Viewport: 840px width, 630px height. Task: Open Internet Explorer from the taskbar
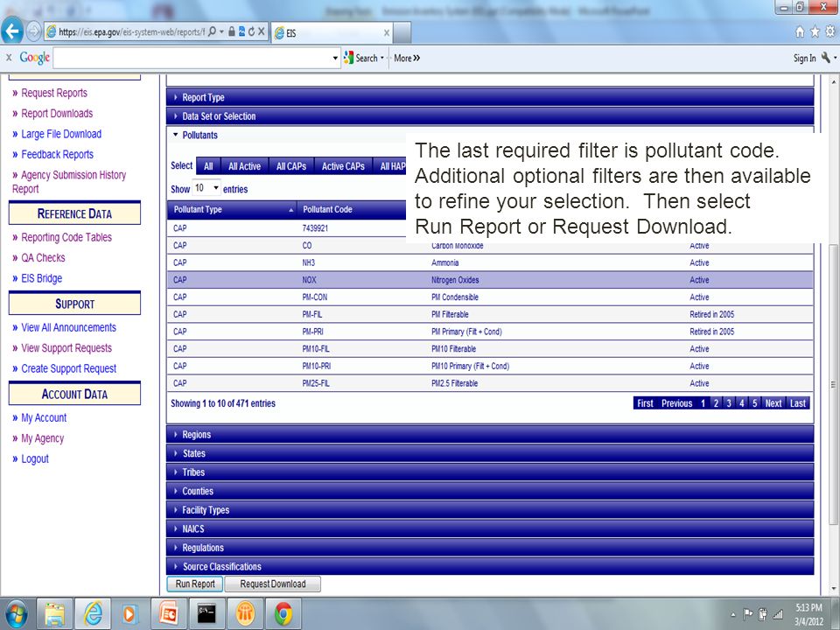coord(93,614)
